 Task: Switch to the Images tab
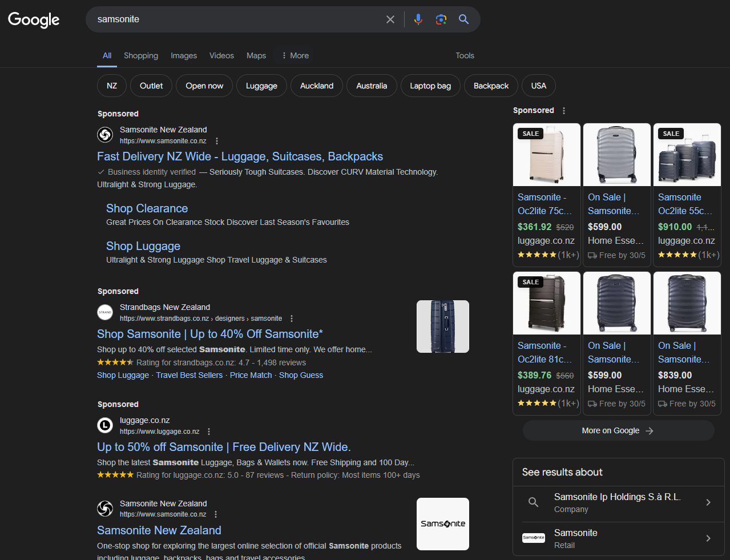coord(184,55)
